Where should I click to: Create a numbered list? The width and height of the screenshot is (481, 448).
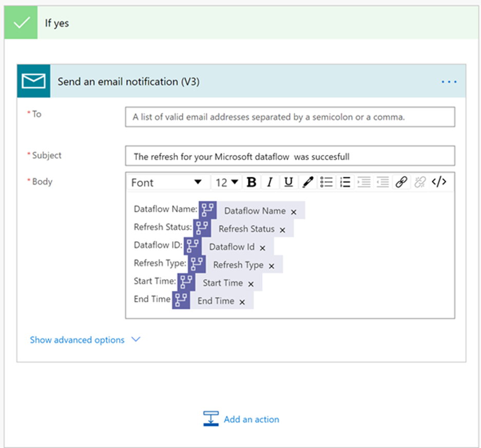pos(344,182)
